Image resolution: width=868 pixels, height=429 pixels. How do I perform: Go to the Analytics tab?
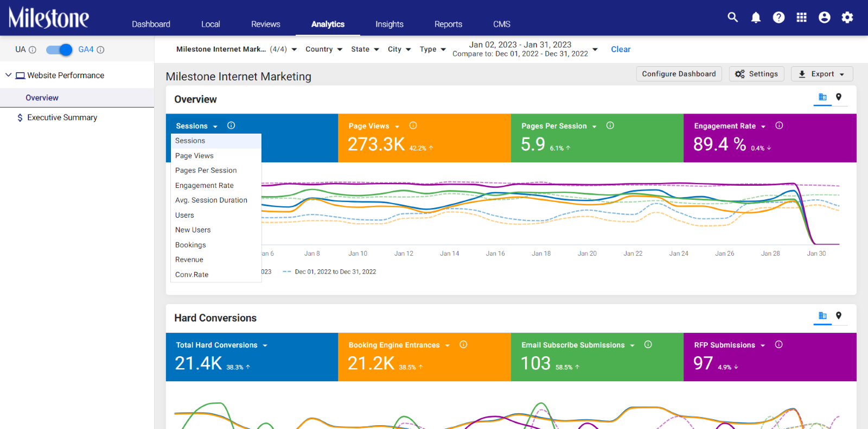click(328, 24)
